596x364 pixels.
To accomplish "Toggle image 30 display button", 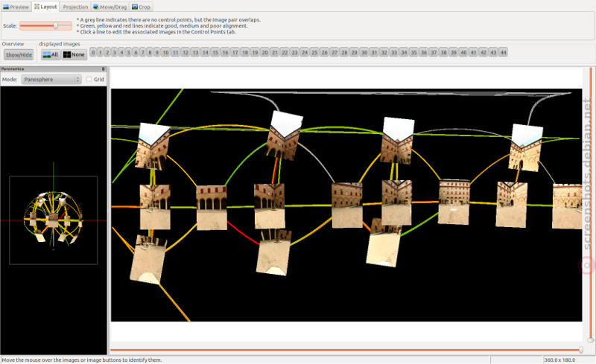I will 364,52.
